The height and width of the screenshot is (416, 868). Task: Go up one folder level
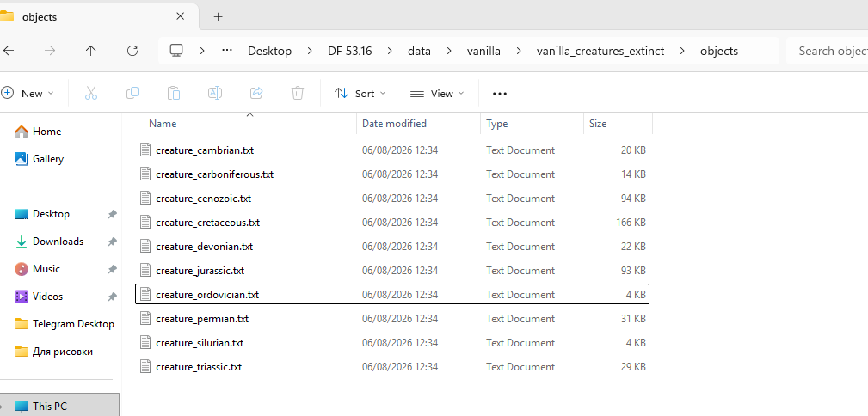[91, 51]
